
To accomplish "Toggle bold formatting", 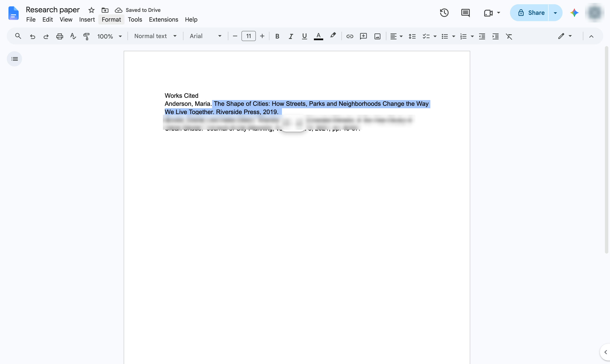I will coord(277,36).
